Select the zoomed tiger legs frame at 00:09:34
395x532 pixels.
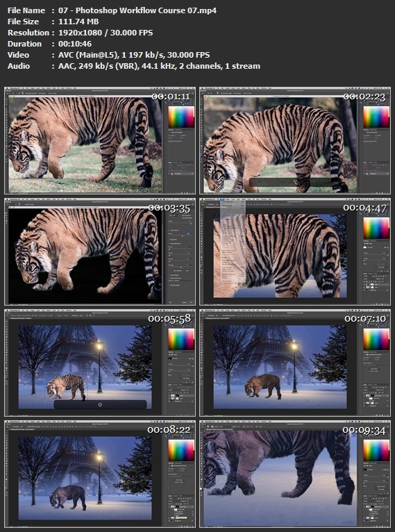click(295, 474)
